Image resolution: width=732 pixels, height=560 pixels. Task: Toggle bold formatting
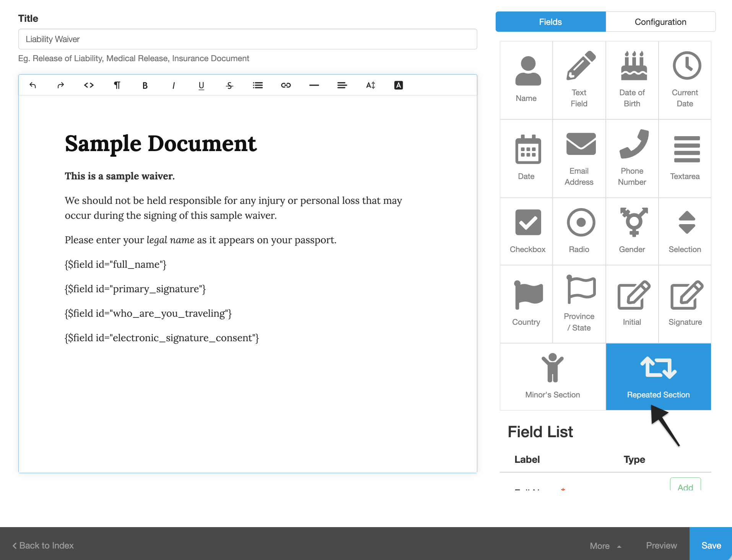coord(145,85)
